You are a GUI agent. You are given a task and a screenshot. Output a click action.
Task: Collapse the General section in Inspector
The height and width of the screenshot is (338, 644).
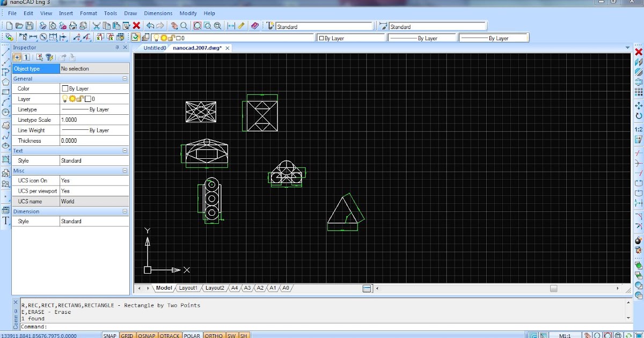(x=125, y=78)
